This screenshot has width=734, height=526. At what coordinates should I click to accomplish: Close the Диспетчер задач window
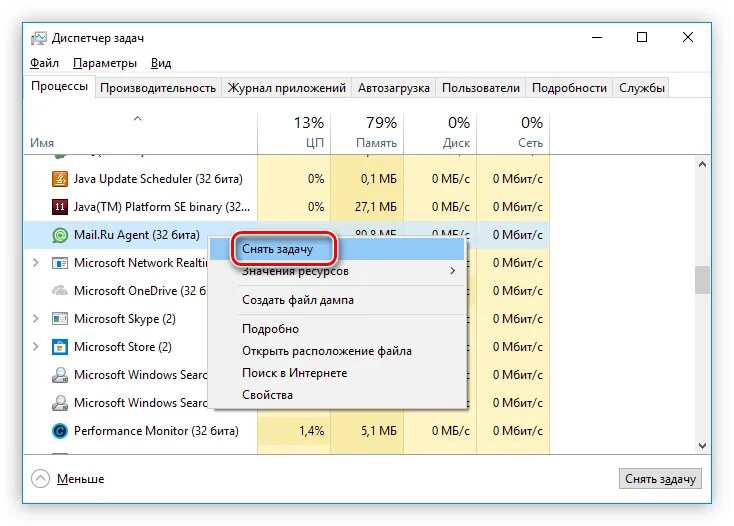coord(688,37)
